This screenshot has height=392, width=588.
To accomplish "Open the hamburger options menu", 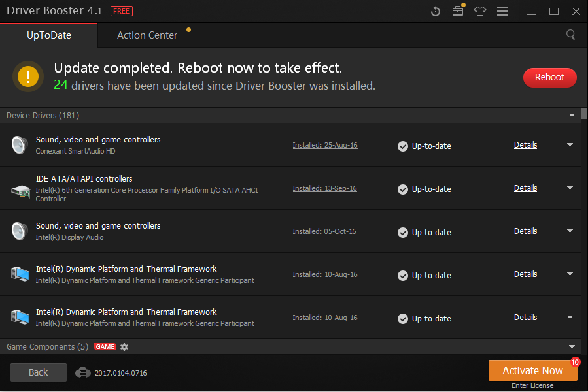I will (502, 12).
